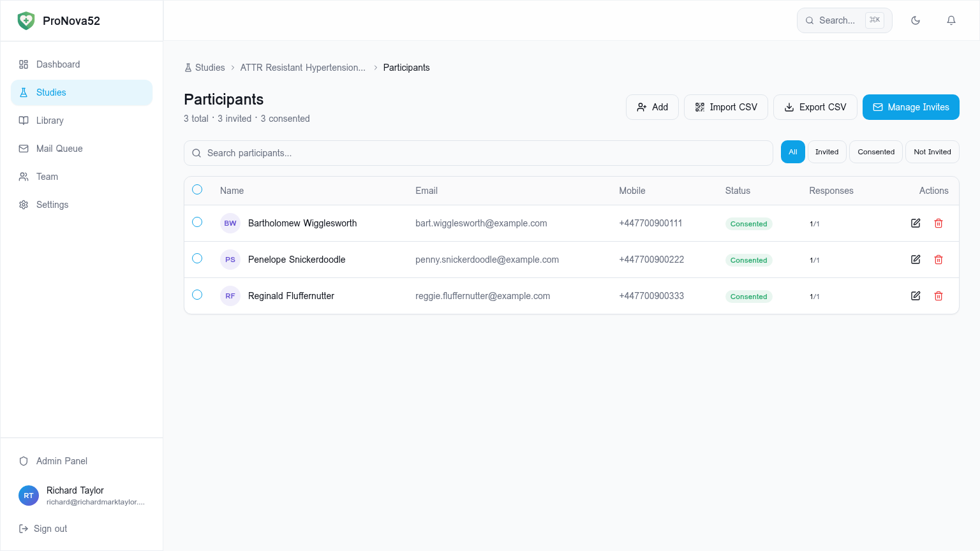Select the All filter tab
Viewport: 980px width, 551px height.
pos(793,152)
